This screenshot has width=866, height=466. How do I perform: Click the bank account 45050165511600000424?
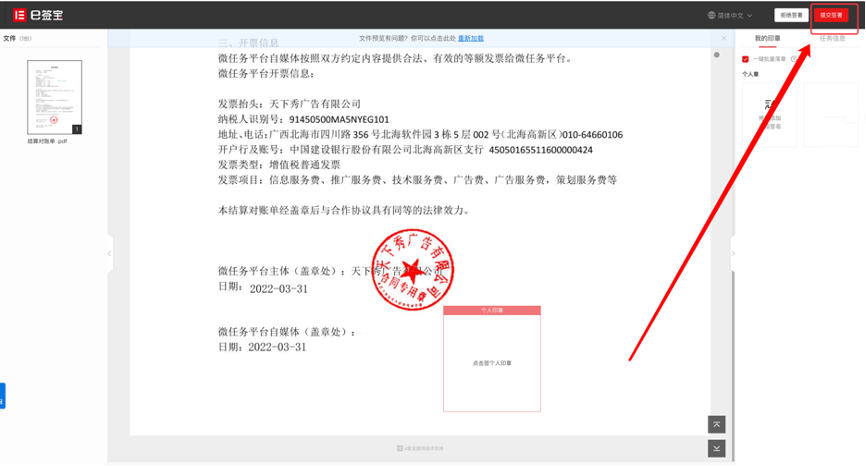541,150
